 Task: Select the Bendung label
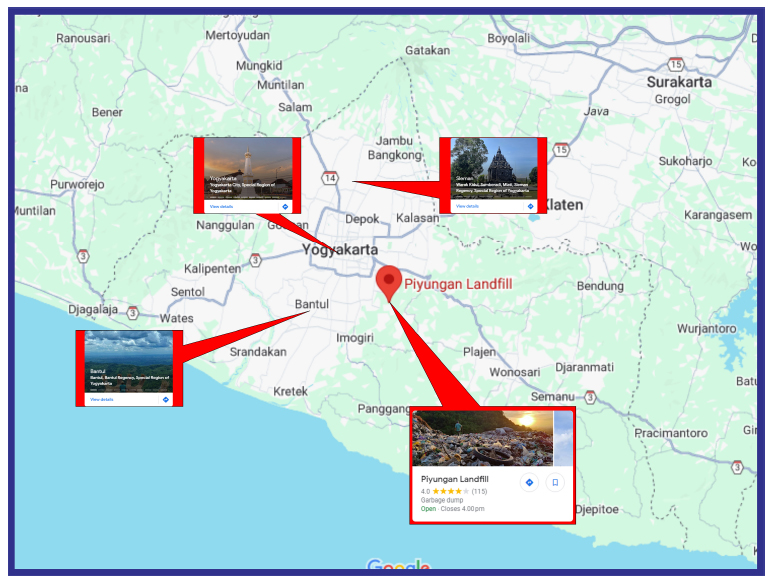coord(600,286)
